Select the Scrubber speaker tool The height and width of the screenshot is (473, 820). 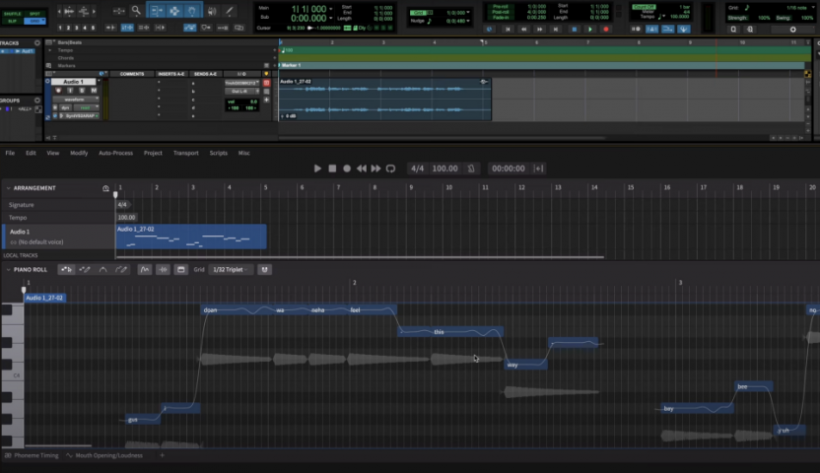[x=212, y=10]
